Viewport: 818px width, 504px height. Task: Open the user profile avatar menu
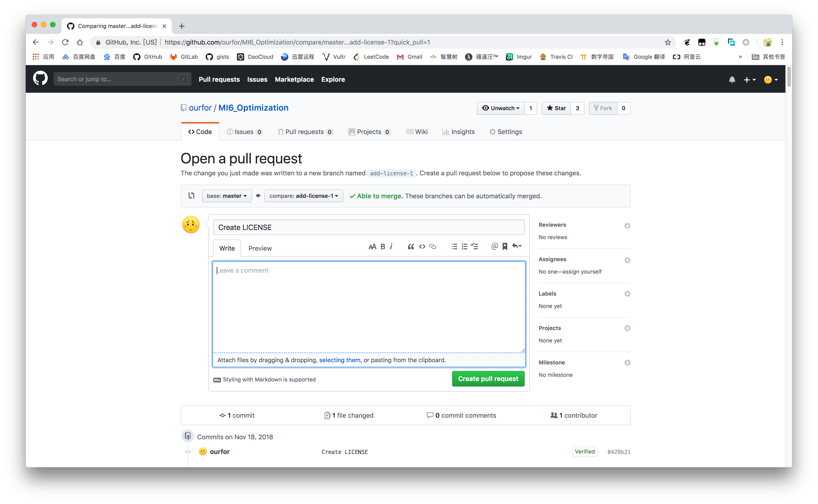tap(771, 80)
